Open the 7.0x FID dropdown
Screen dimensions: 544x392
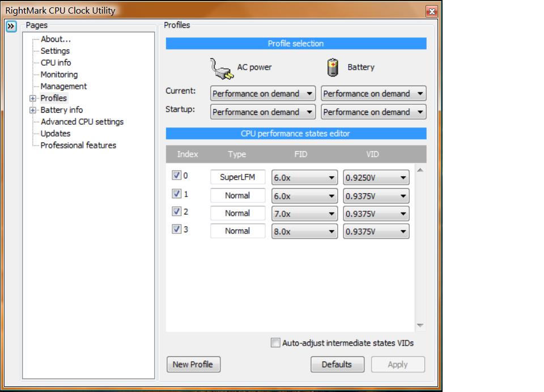point(304,214)
